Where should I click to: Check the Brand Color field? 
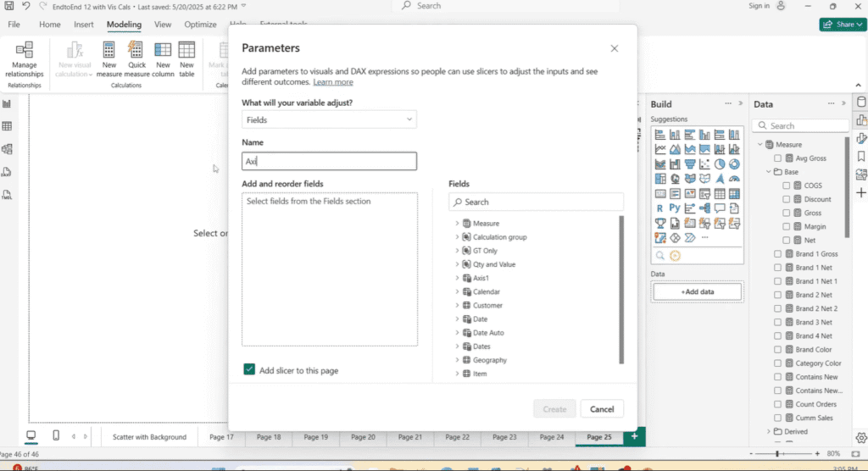[x=778, y=350]
